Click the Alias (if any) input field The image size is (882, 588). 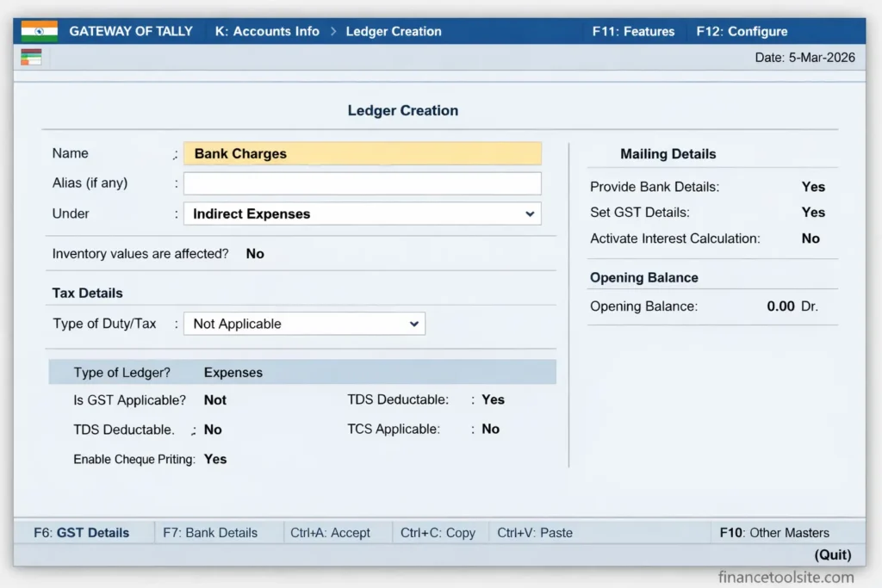(362, 183)
